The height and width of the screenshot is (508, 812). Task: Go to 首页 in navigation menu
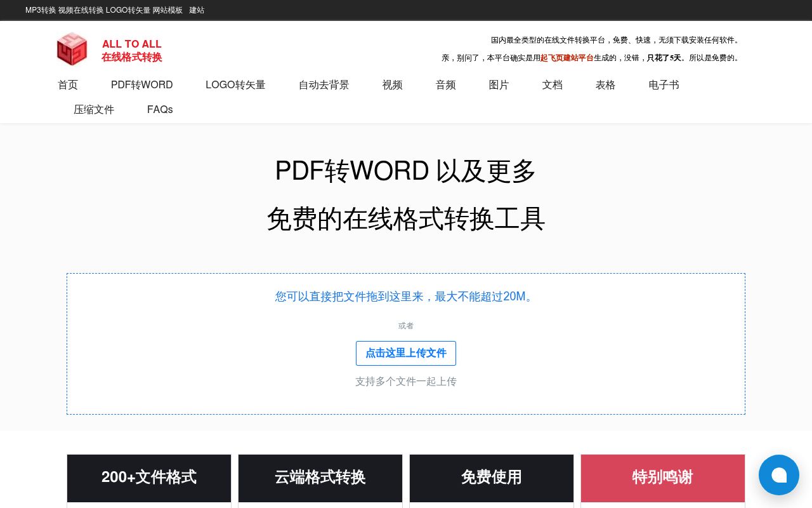[x=68, y=85]
